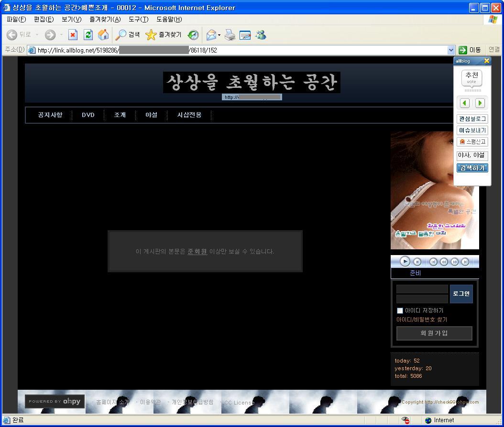Open the 도구(T) menu
The height and width of the screenshot is (427, 504).
point(138,19)
